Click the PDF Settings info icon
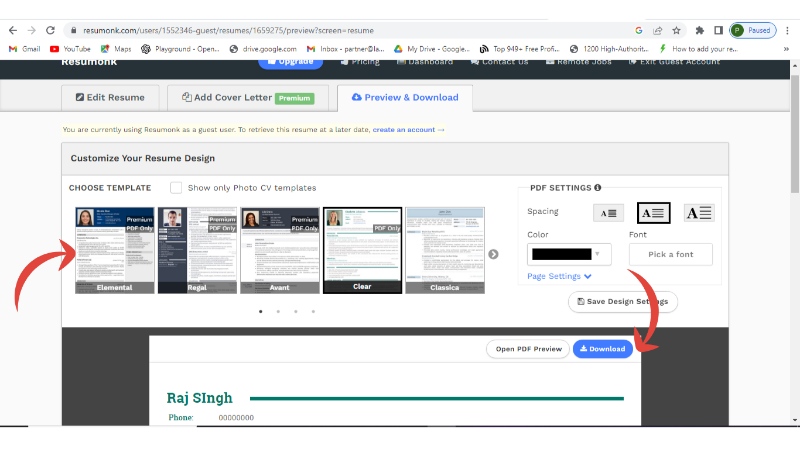Screen dimensions: 800x449 (x=597, y=187)
